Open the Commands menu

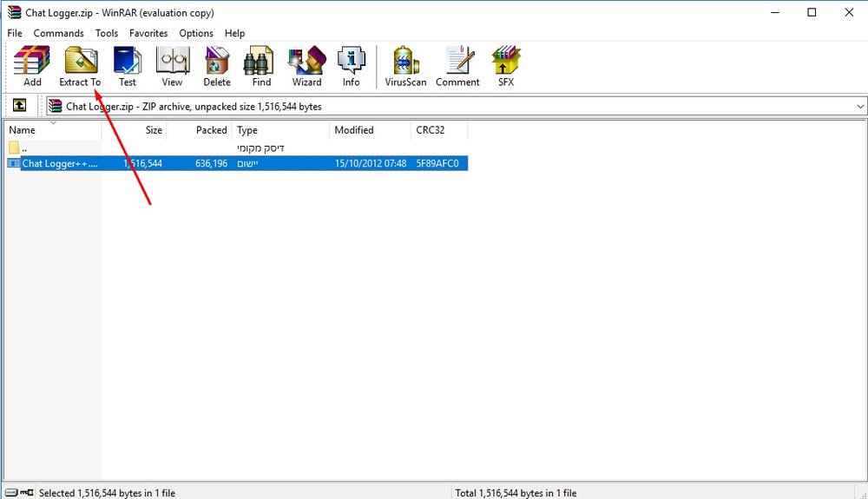(x=58, y=33)
